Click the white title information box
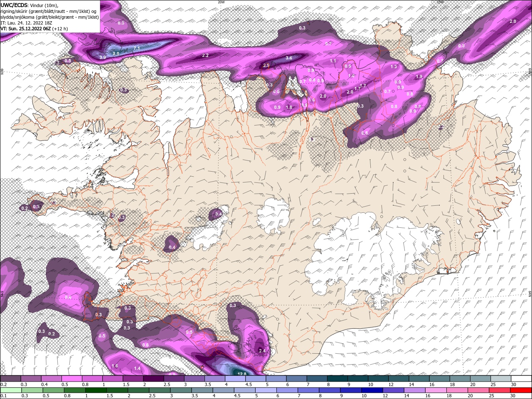The image size is (532, 399). [50, 16]
